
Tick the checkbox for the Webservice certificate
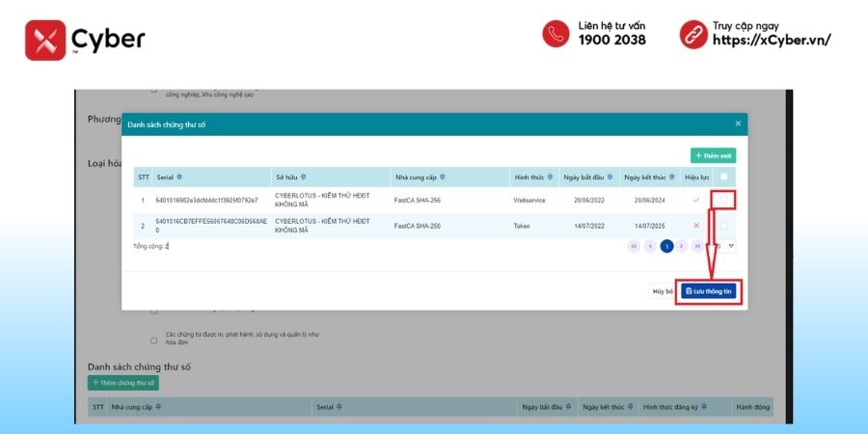(723, 200)
